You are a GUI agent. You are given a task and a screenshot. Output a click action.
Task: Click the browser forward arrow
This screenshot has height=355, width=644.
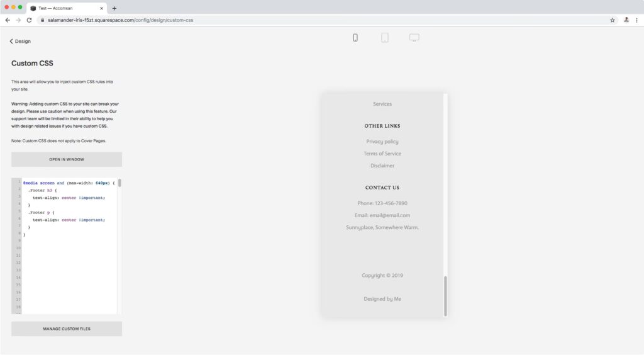(18, 20)
